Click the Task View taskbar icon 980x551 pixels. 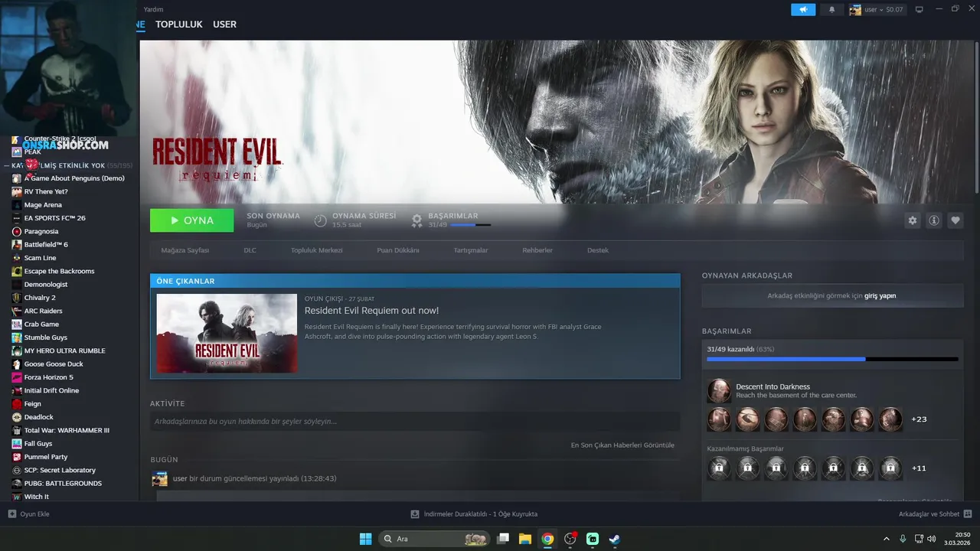(503, 539)
